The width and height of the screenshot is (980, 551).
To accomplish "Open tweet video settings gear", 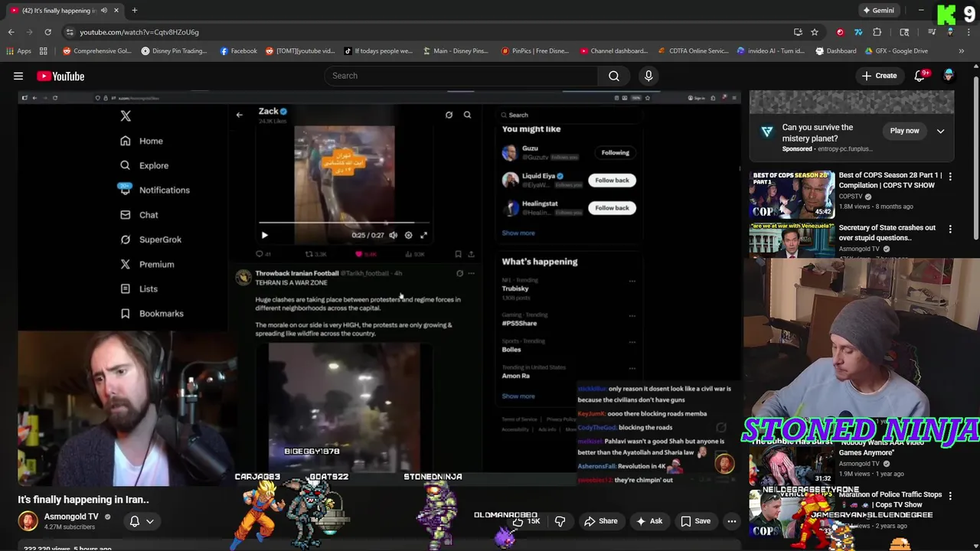I will 408,236.
